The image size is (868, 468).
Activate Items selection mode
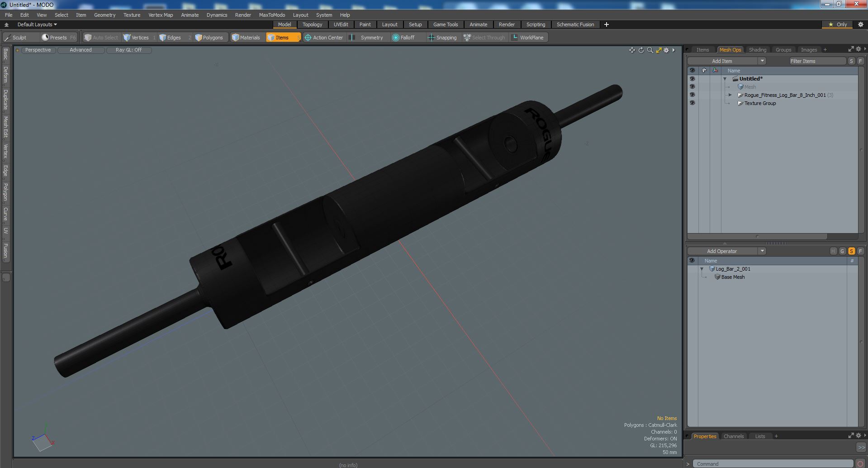tap(283, 38)
